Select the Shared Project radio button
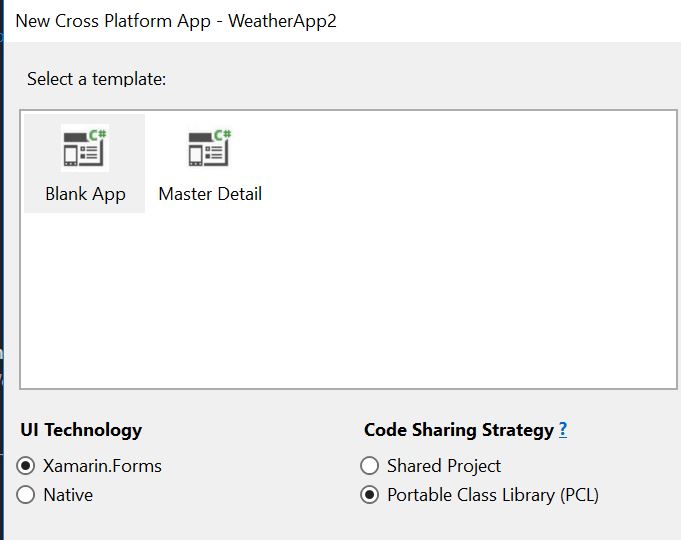 tap(369, 466)
